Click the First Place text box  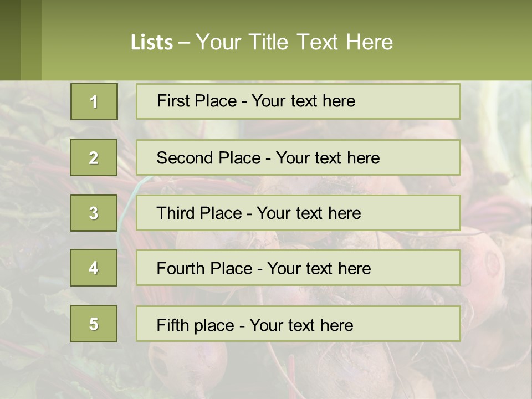298,101
